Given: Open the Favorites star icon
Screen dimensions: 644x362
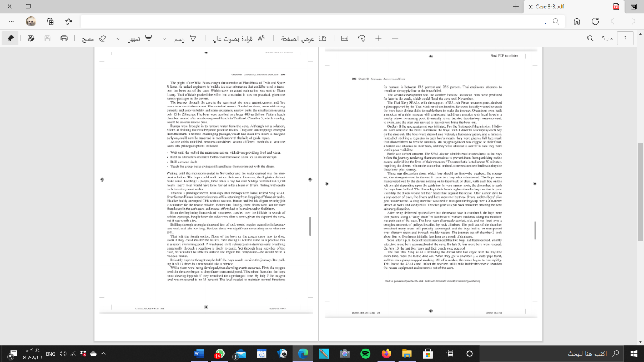Looking at the screenshot, I should tap(69, 21).
